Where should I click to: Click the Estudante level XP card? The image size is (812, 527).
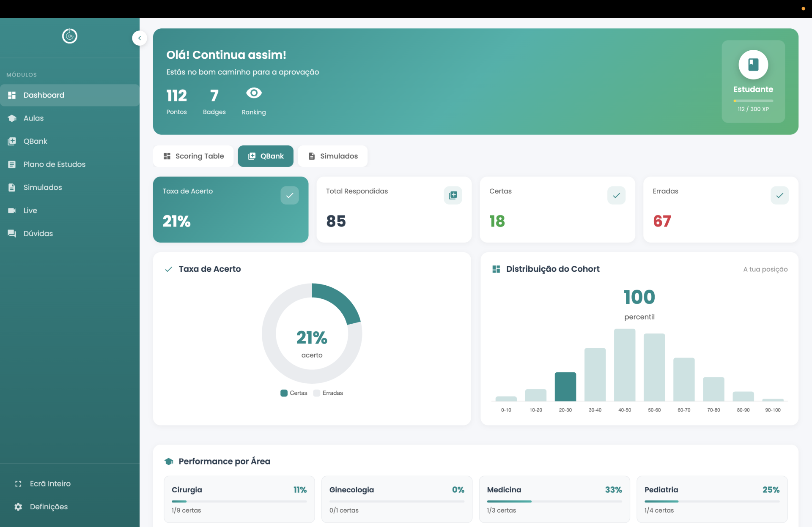(753, 82)
